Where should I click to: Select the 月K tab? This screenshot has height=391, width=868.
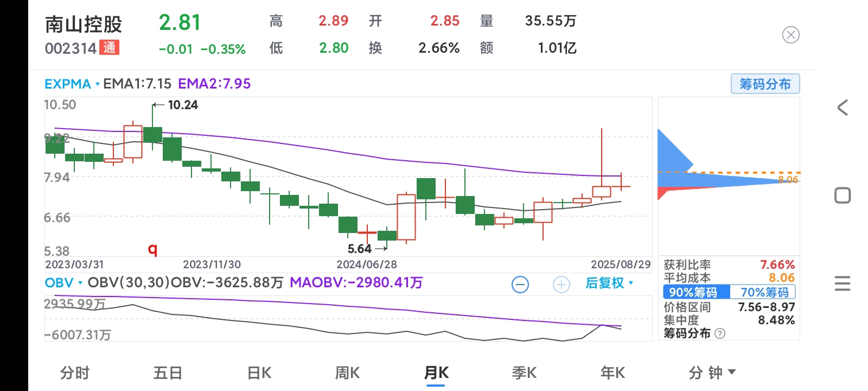pos(436,373)
